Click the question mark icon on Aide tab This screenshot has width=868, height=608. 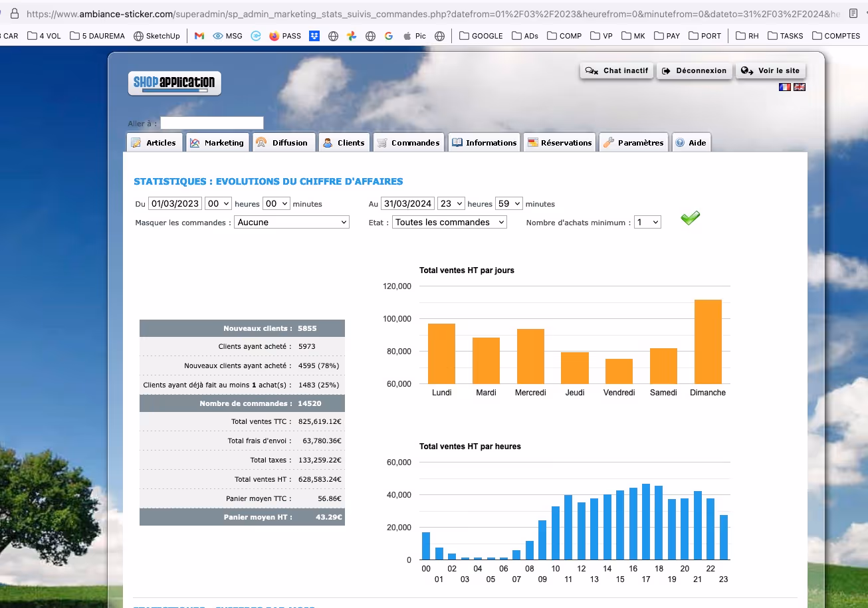tap(680, 143)
